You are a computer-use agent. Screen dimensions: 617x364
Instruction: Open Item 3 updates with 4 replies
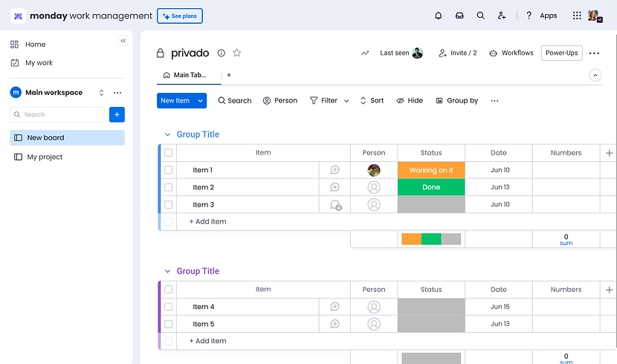[336, 205]
